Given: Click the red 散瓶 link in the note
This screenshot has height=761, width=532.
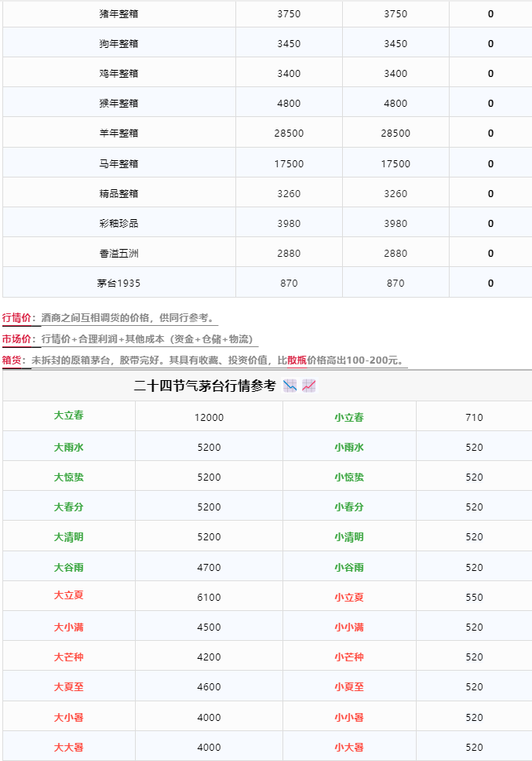Looking at the screenshot, I should pos(297,360).
